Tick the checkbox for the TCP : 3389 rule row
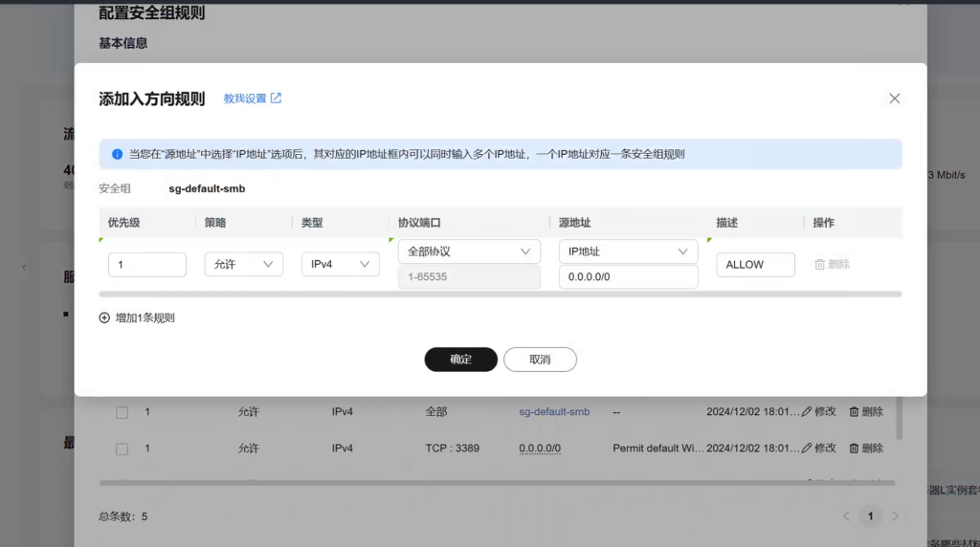980x547 pixels. coord(122,449)
